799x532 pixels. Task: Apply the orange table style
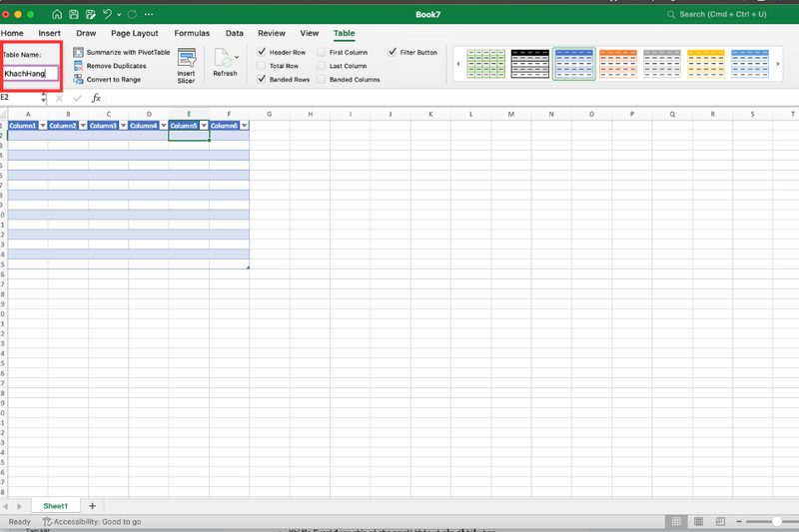tap(618, 64)
